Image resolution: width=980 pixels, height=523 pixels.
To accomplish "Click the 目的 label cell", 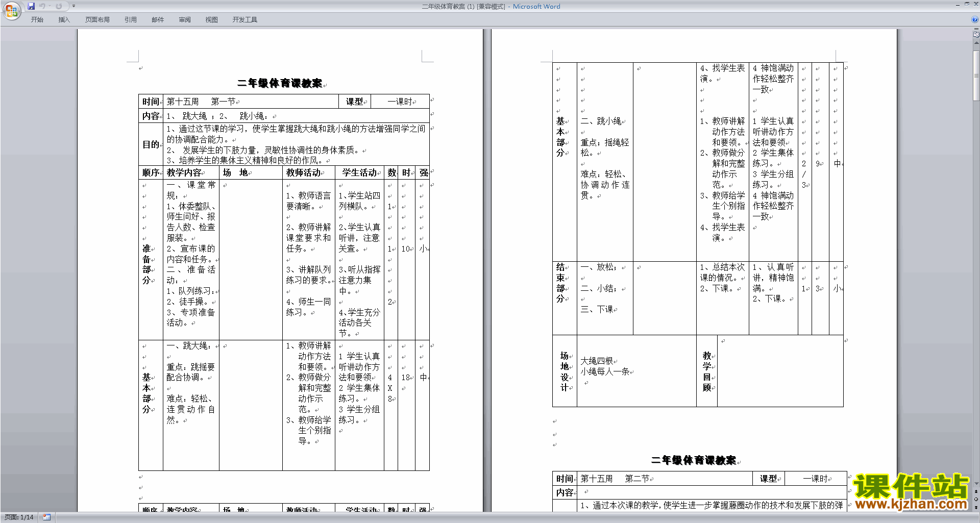I will (x=151, y=144).
